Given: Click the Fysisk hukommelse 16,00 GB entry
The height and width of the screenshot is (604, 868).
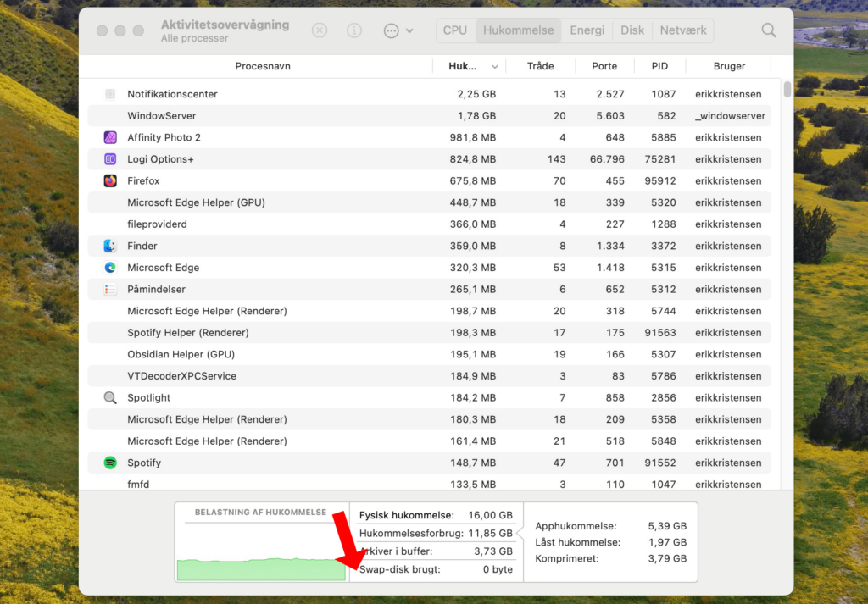Looking at the screenshot, I should tap(436, 515).
